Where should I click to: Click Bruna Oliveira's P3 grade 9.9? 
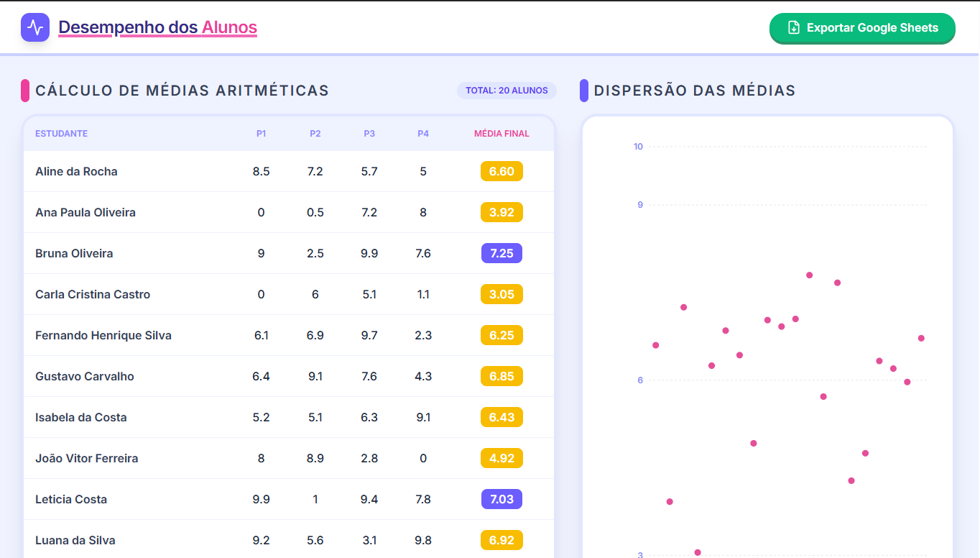point(369,253)
